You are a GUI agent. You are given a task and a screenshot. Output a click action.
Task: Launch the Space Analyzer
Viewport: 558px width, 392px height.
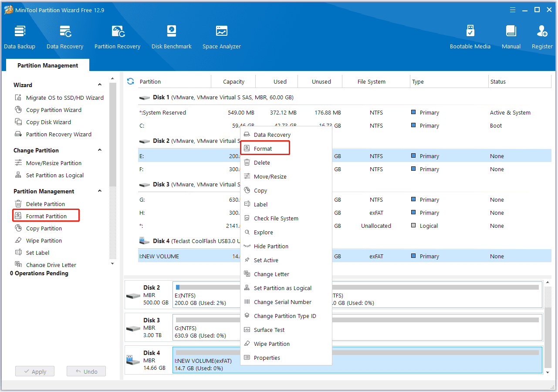point(222,37)
